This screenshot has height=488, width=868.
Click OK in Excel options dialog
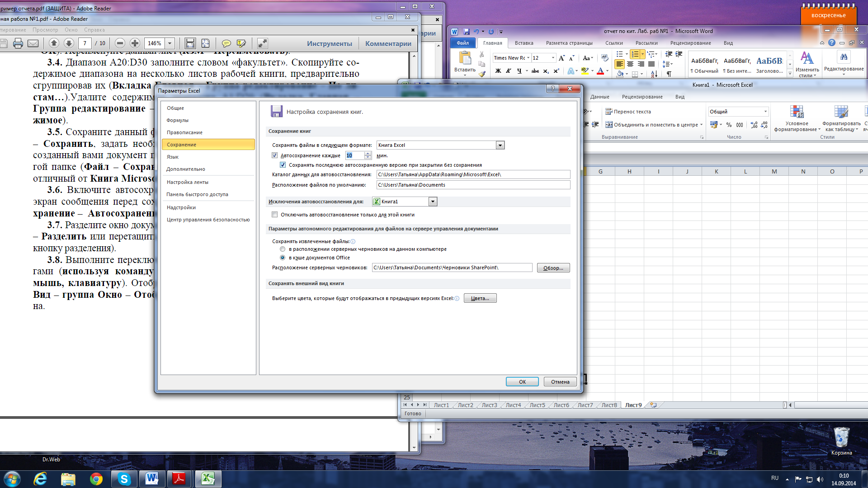522,382
